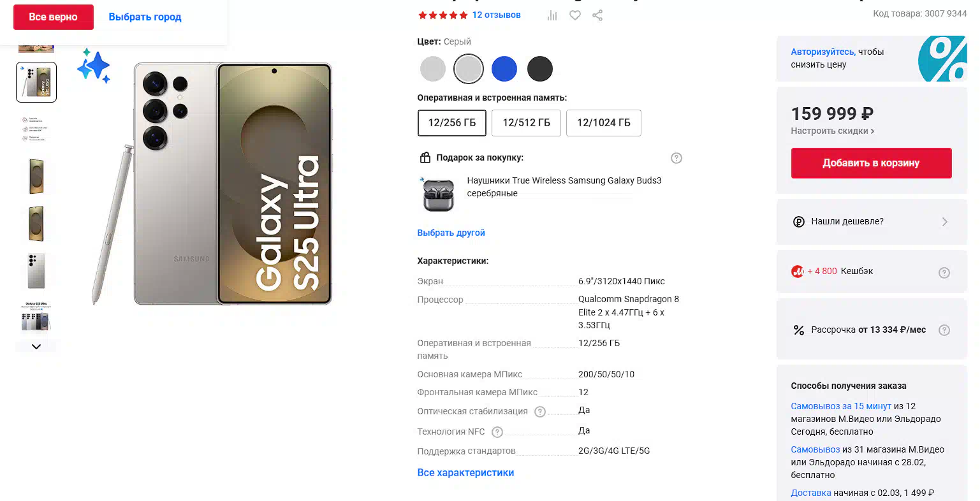Image resolution: width=980 pixels, height=501 pixels.
Task: Open optical stabilization help icon
Action: point(540,412)
